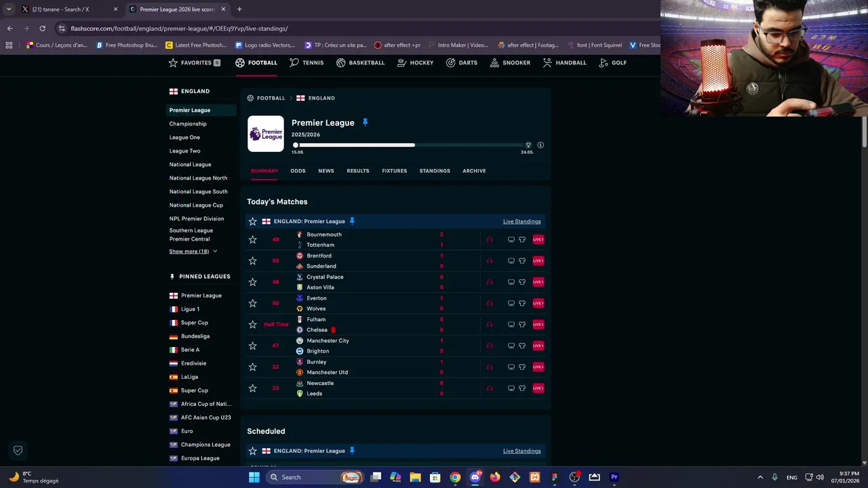Go back in browser history
This screenshot has width=868, height=488.
point(9,28)
